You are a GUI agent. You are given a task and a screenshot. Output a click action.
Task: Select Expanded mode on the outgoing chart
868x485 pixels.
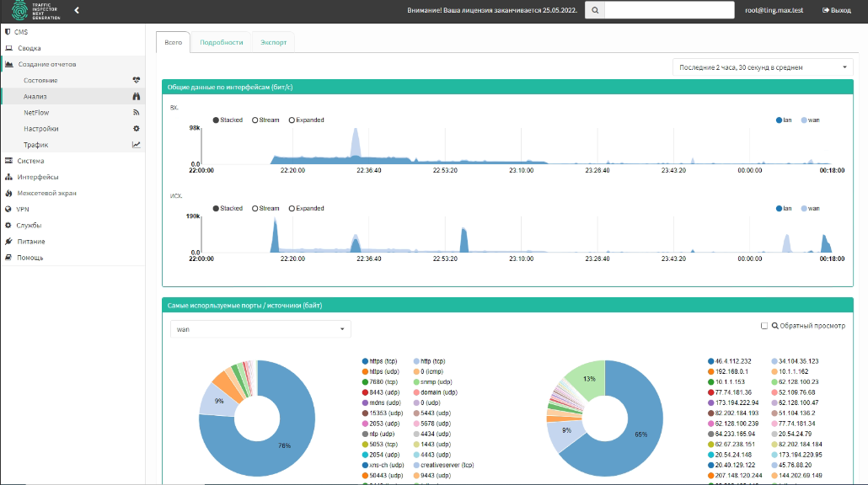pos(292,208)
